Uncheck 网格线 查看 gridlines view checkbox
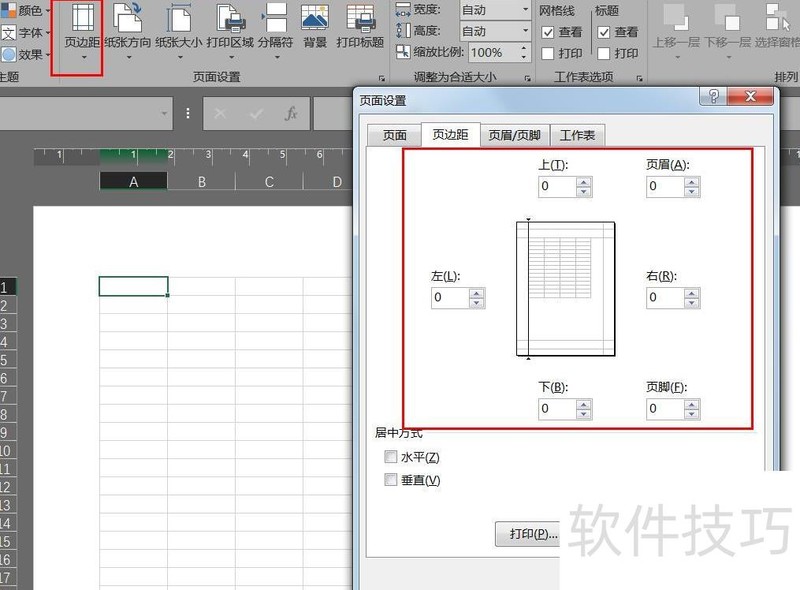800x590 pixels. [x=547, y=32]
